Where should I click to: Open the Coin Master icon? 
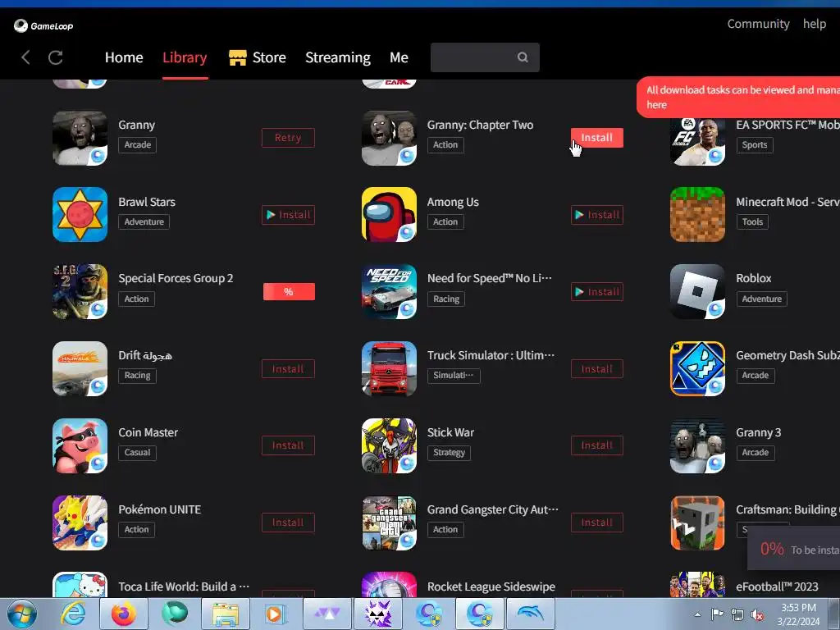(80, 445)
